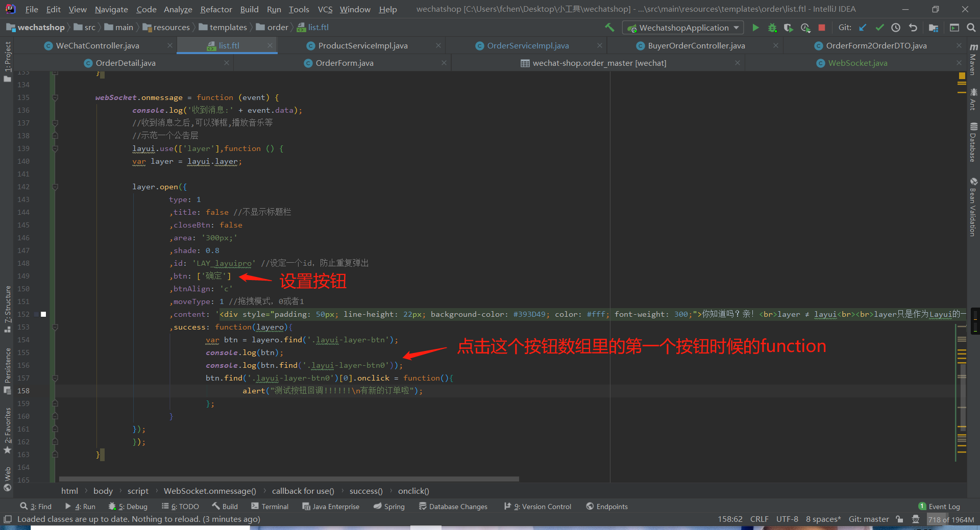Image resolution: width=980 pixels, height=530 pixels.
Task: Open the Git master branch popup
Action: coord(868,519)
